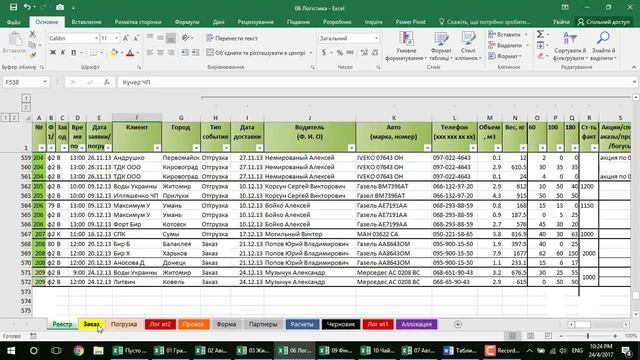Screen dimensions: 640x360
Task: Click the Format Painter brush icon
Action: click(x=32, y=55)
